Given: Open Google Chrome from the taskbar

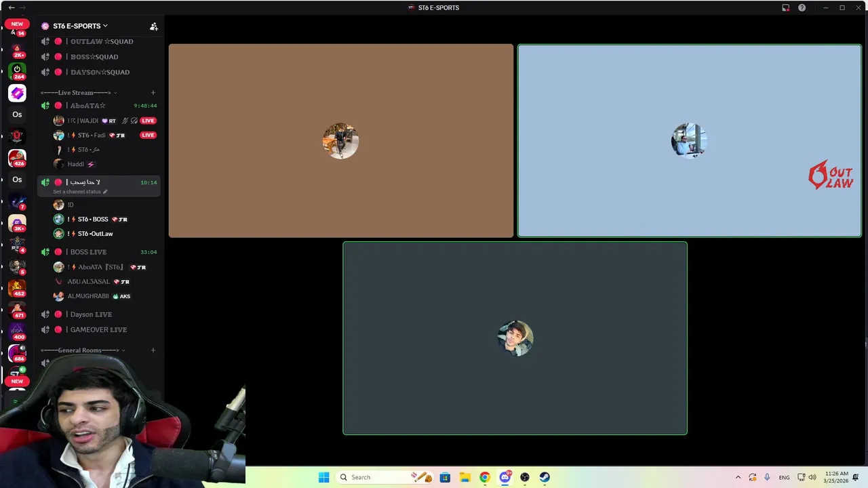Looking at the screenshot, I should 484,477.
